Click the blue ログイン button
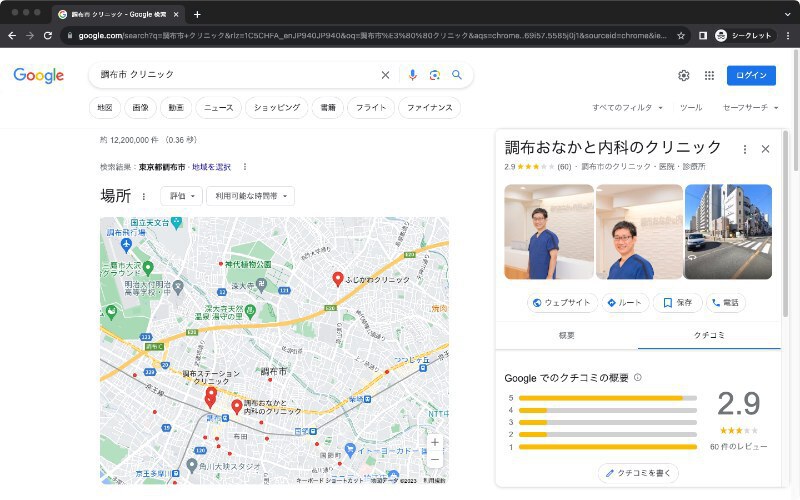The width and height of the screenshot is (800, 500). click(751, 75)
